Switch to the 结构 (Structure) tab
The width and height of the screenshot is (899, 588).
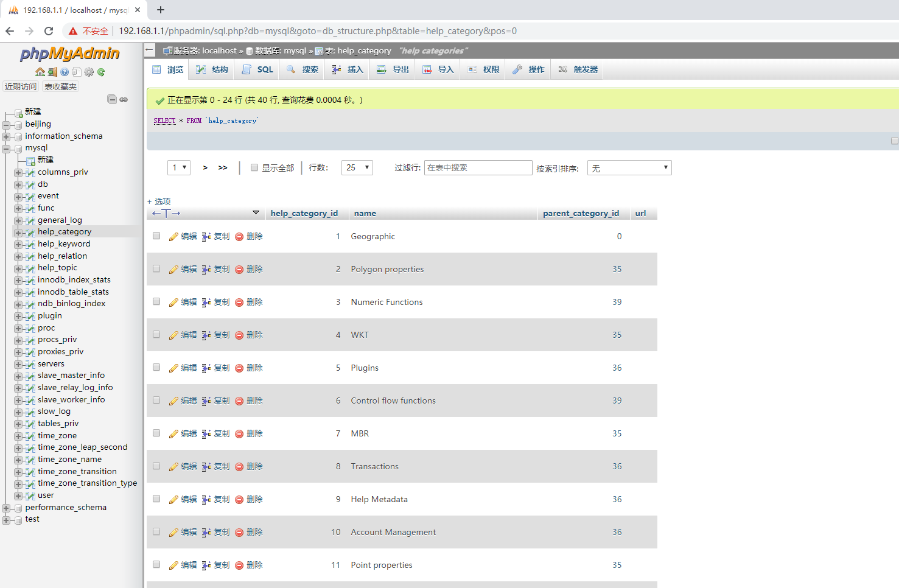click(212, 69)
